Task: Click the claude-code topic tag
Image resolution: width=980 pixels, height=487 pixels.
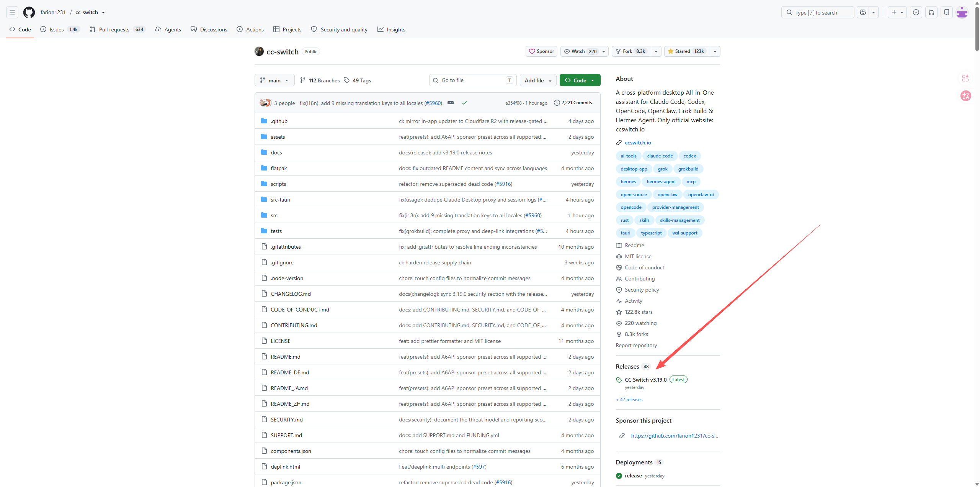Action: click(660, 156)
